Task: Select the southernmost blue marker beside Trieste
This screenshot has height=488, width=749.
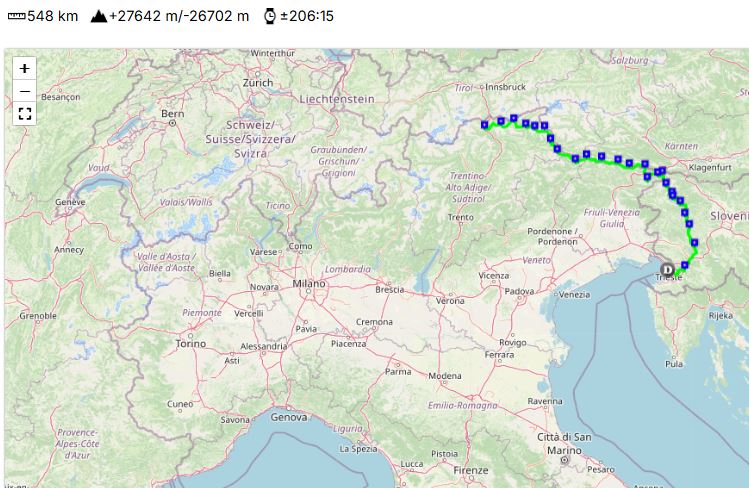Action: coord(684,265)
